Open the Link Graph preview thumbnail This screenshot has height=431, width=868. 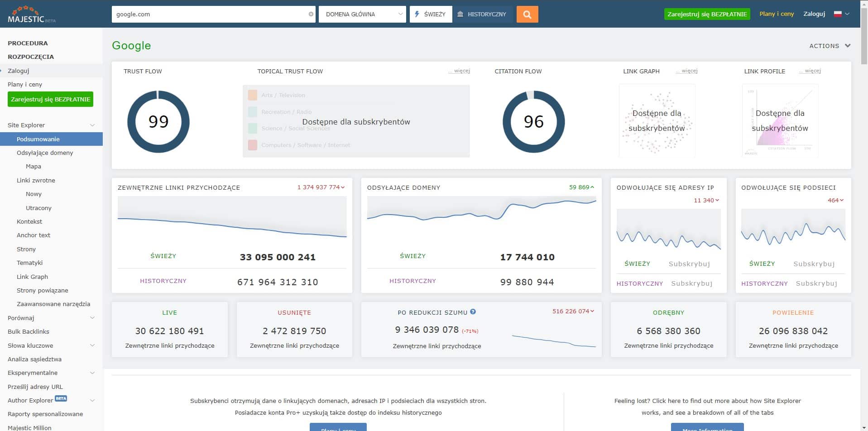coord(657,120)
